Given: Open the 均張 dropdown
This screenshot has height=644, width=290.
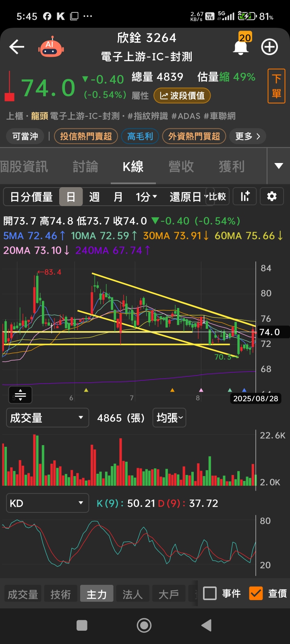Looking at the screenshot, I should [170, 418].
